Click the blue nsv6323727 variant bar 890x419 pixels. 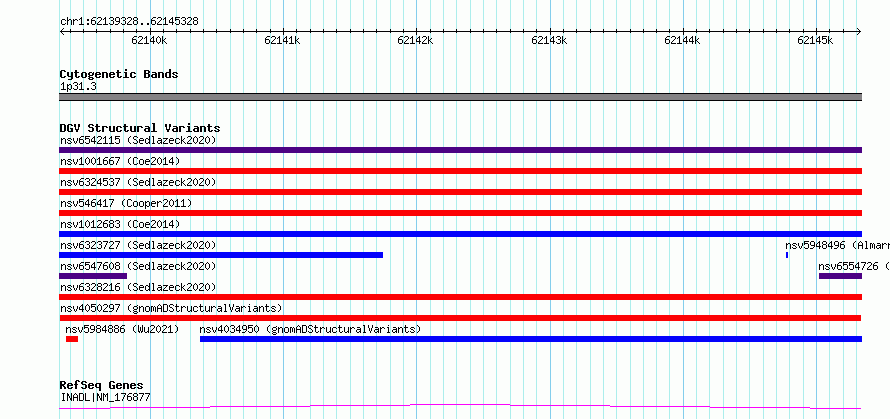coord(221,255)
